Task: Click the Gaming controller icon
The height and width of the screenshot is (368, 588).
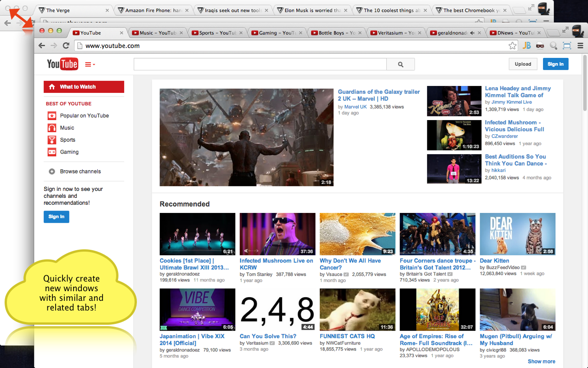Action: coord(52,152)
